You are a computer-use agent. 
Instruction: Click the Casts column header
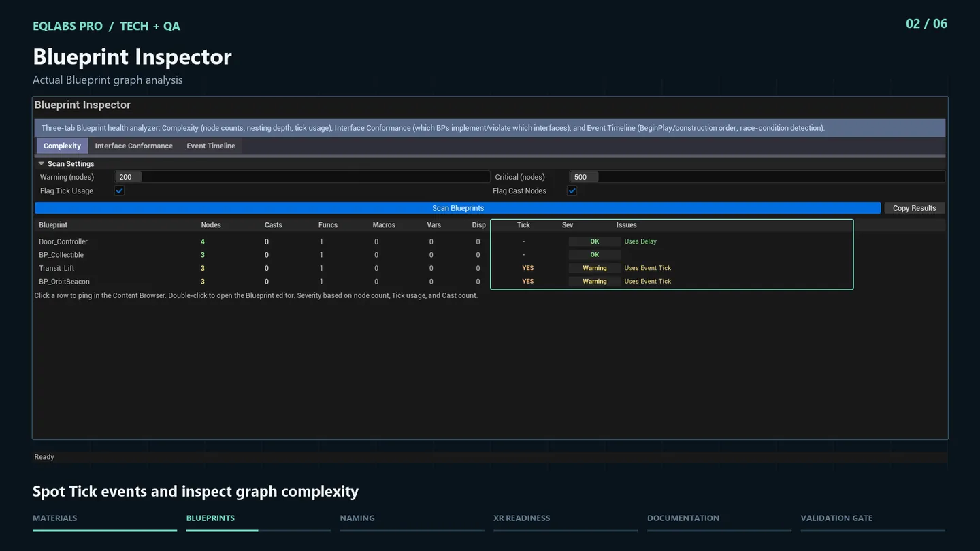click(274, 225)
